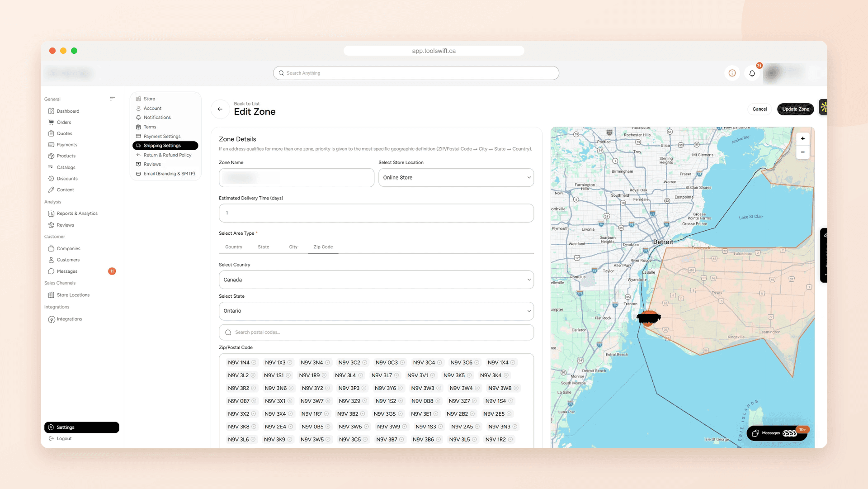This screenshot has height=489, width=868.
Task: Select the Zip Code tab
Action: tap(323, 247)
